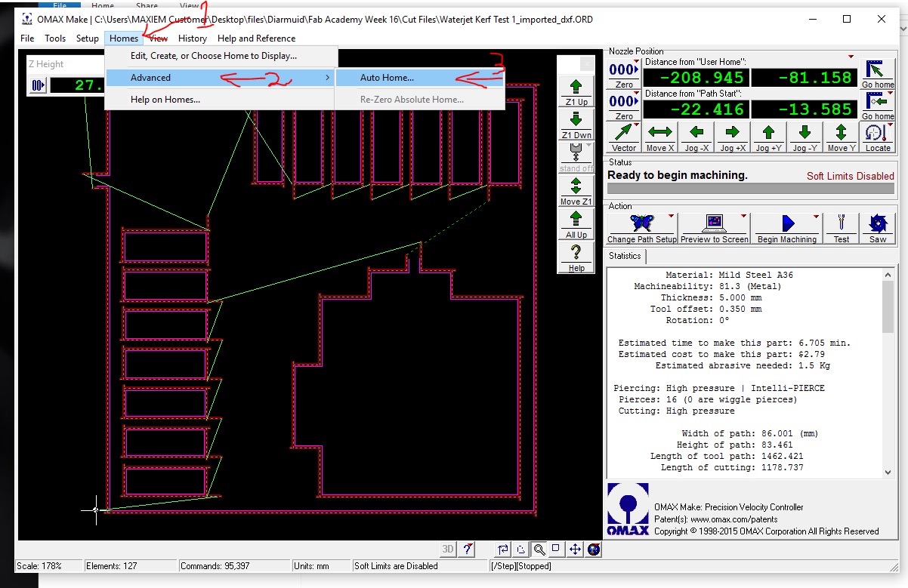Open the Help and Reference menu
Image resolution: width=908 pixels, height=588 pixels.
(256, 38)
